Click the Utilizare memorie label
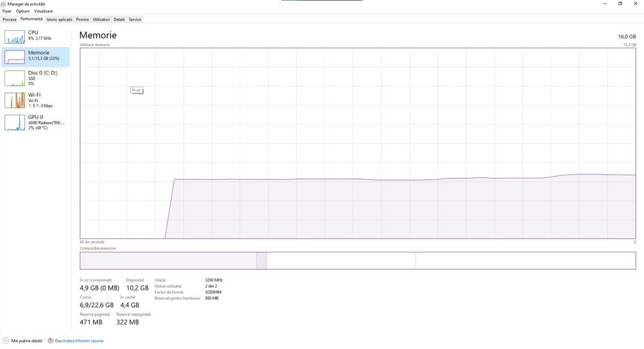644x349 pixels. click(x=95, y=45)
